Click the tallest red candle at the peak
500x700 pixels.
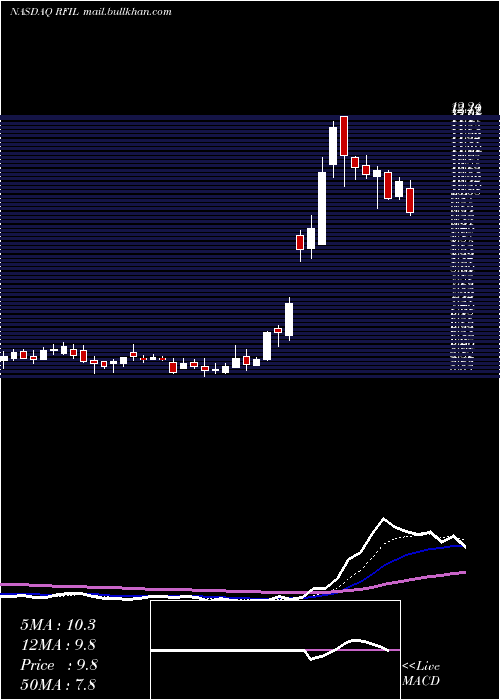tap(344, 136)
